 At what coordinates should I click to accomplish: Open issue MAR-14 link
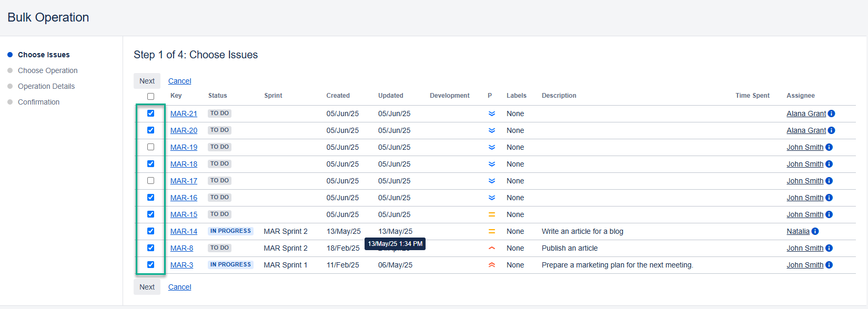click(x=184, y=231)
